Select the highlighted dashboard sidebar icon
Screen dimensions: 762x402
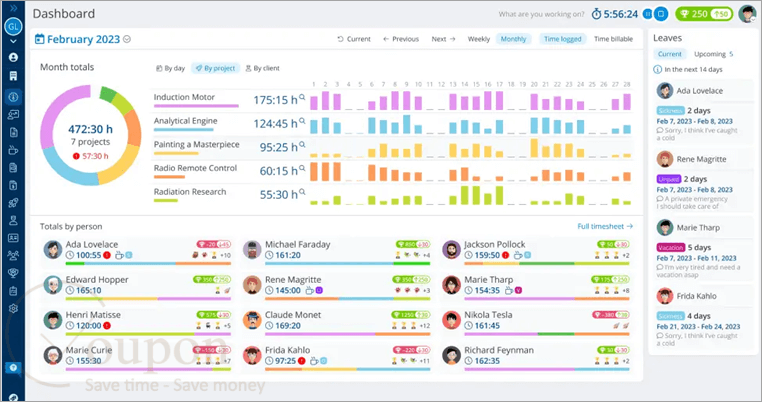tap(13, 97)
